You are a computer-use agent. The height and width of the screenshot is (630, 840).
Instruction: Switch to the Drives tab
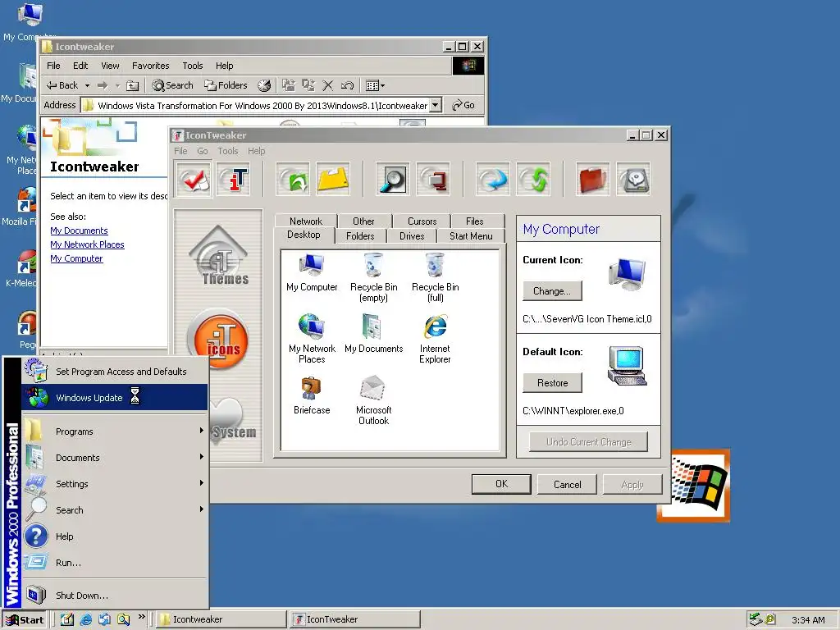click(x=412, y=235)
